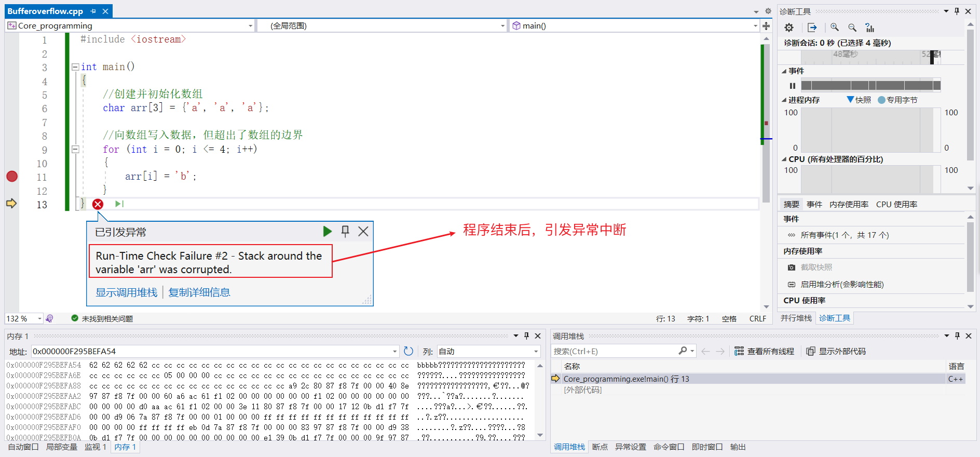
Task: Switch to the 事件 tab in diagnostics
Action: (814, 204)
